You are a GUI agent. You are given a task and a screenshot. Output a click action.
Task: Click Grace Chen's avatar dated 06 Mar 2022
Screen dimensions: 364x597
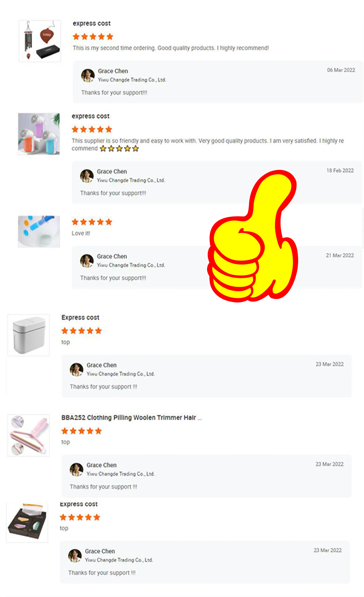tap(88, 76)
